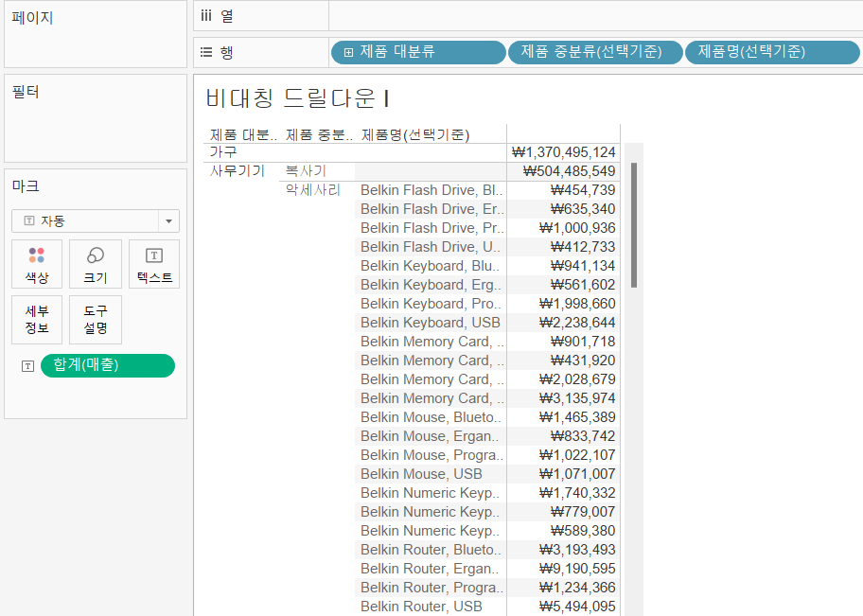863x616 pixels.
Task: Select the Belkin Keyboard, Pro.. row
Action: [431, 304]
